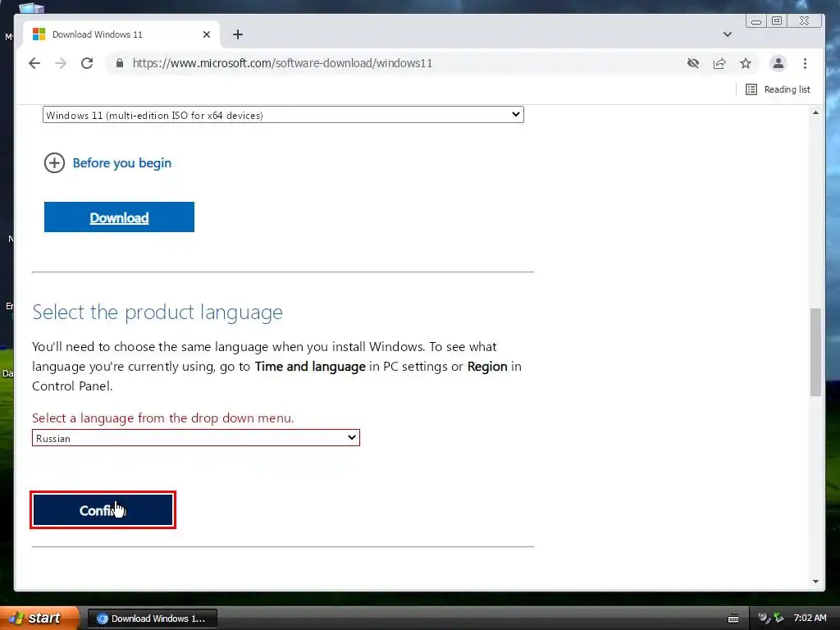Open the Reading list panel
This screenshot has height=630, width=840.
tap(778, 89)
